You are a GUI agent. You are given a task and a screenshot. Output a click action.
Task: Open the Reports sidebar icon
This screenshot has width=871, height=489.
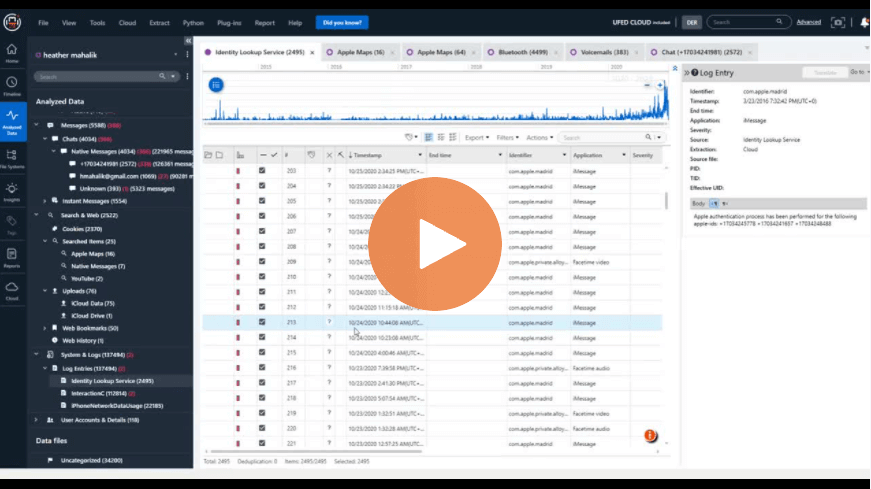pyautogui.click(x=12, y=257)
